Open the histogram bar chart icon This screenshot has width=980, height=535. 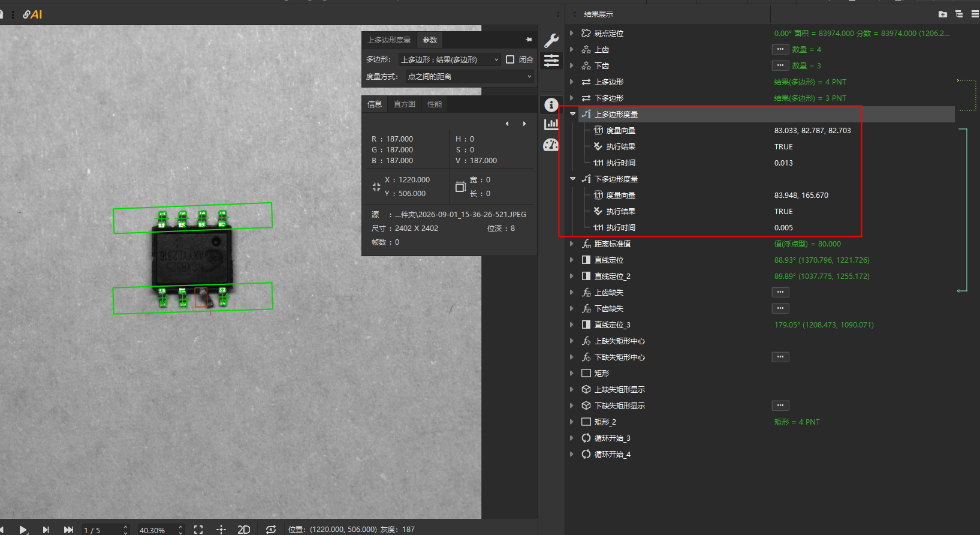(x=551, y=124)
